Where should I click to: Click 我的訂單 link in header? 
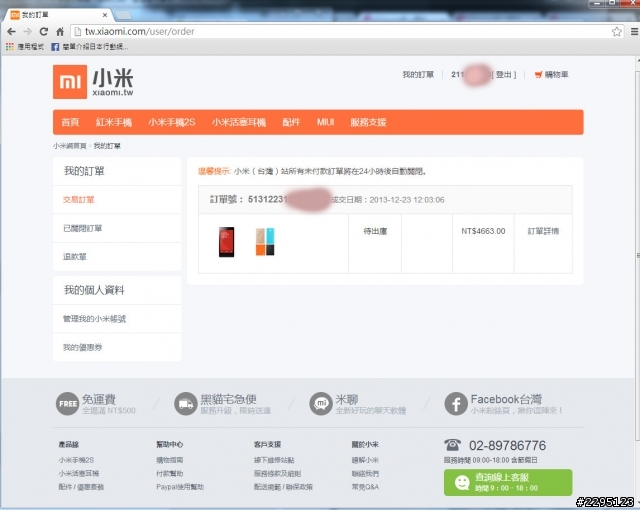(418, 75)
